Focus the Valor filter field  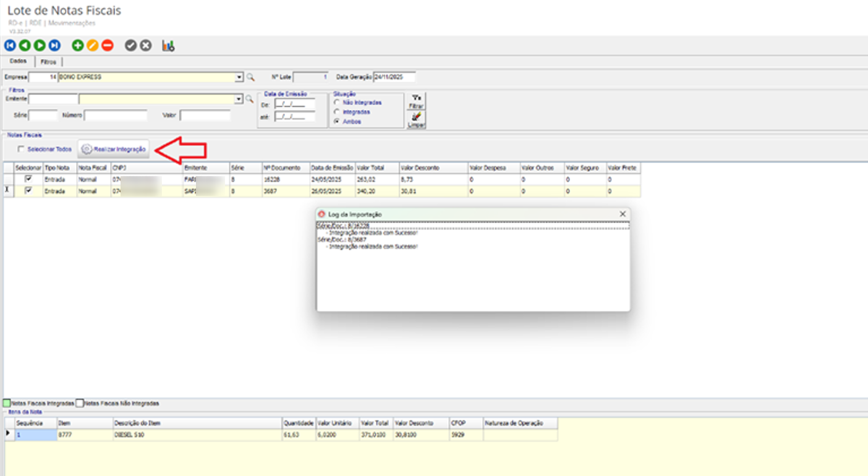205,115
